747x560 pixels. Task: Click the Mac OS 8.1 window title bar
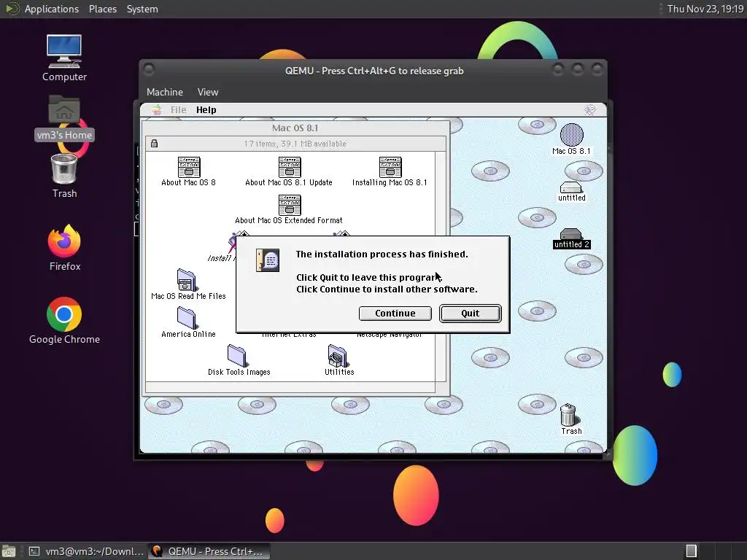click(x=295, y=128)
